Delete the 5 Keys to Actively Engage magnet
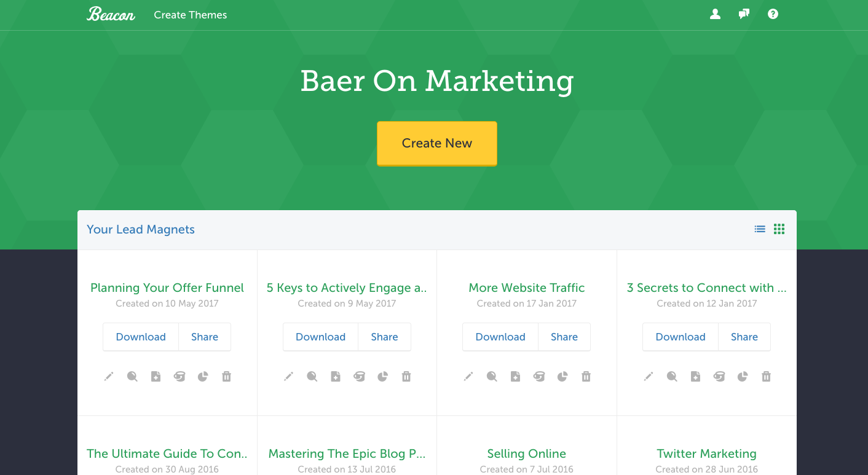This screenshot has width=868, height=475. tap(406, 377)
